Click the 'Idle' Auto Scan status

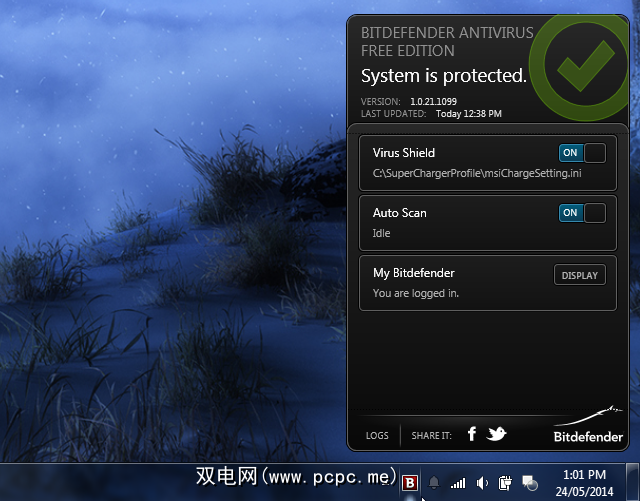pos(381,233)
